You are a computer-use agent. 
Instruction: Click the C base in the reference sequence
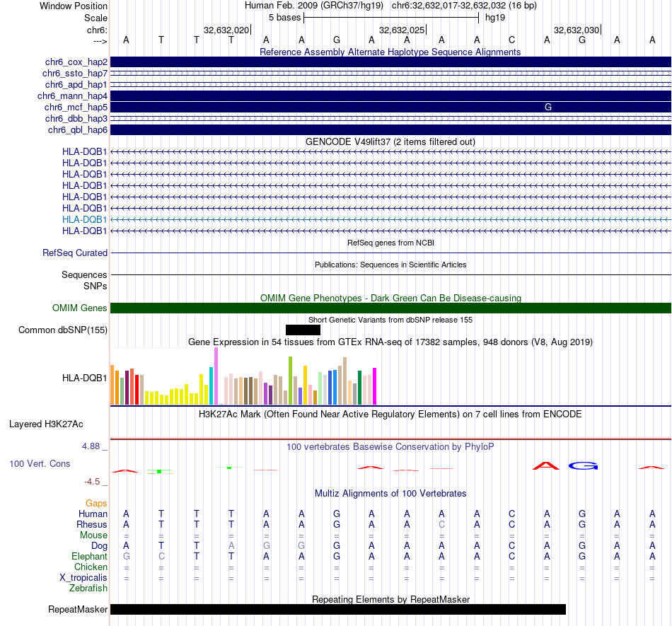click(511, 40)
